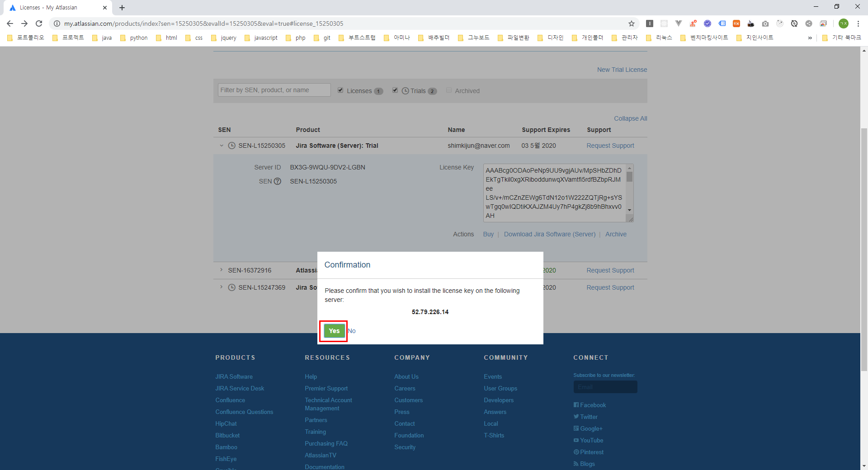The height and width of the screenshot is (470, 868).
Task: Open the 기타 북마크 folder
Action: [x=842, y=38]
